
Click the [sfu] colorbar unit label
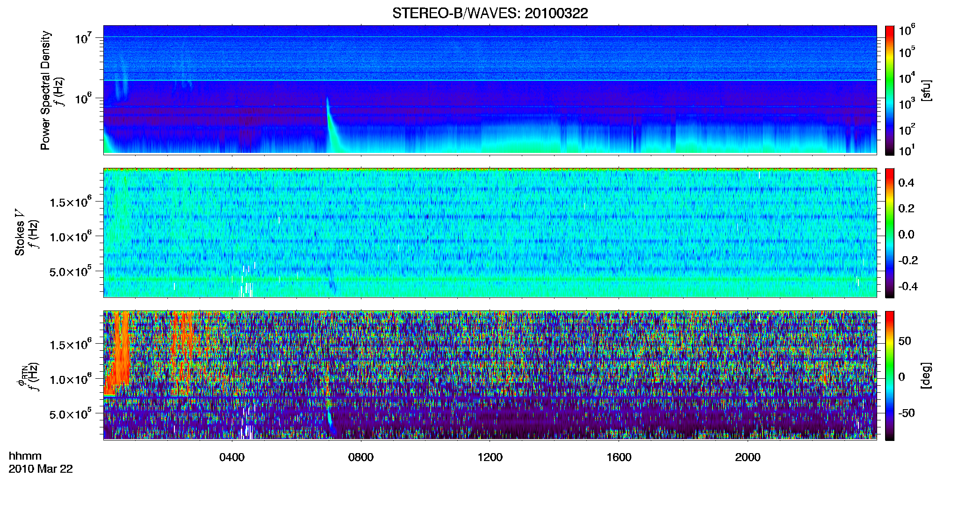click(926, 90)
